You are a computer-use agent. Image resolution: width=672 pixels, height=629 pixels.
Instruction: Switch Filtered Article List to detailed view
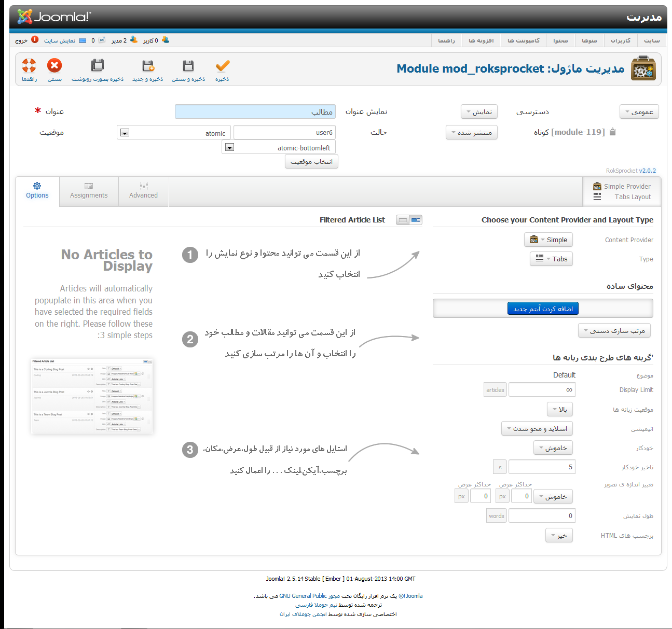pos(416,220)
